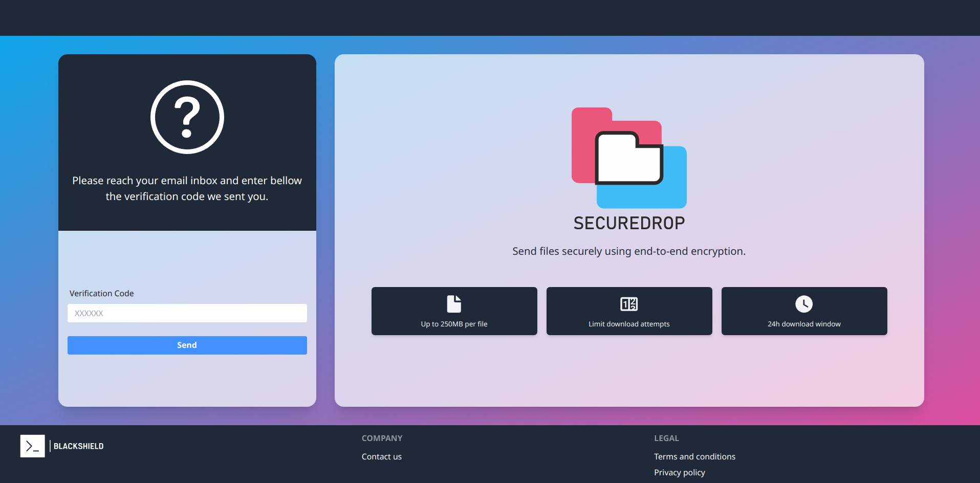The height and width of the screenshot is (483, 980).
Task: Click the file icon above 250MB text
Action: [454, 304]
